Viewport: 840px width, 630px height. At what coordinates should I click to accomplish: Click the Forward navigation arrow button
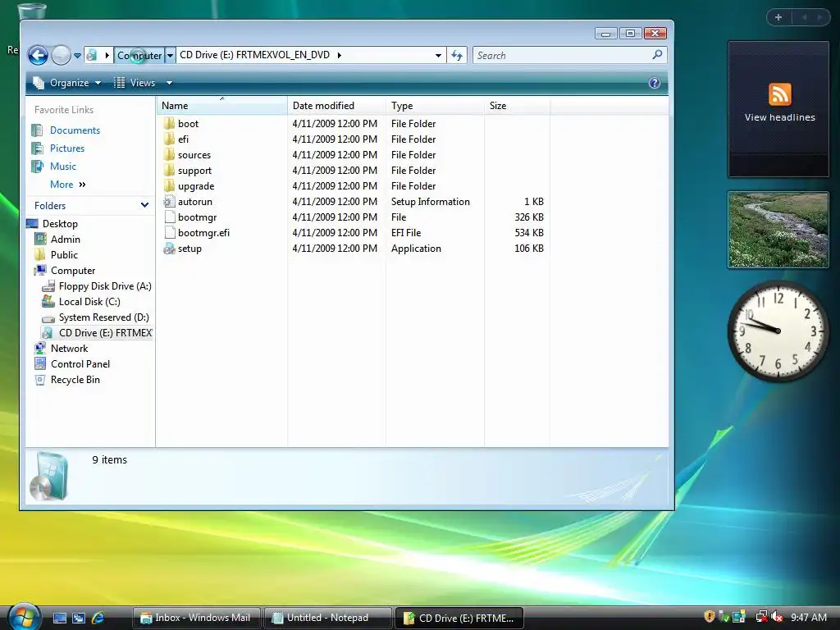[61, 55]
